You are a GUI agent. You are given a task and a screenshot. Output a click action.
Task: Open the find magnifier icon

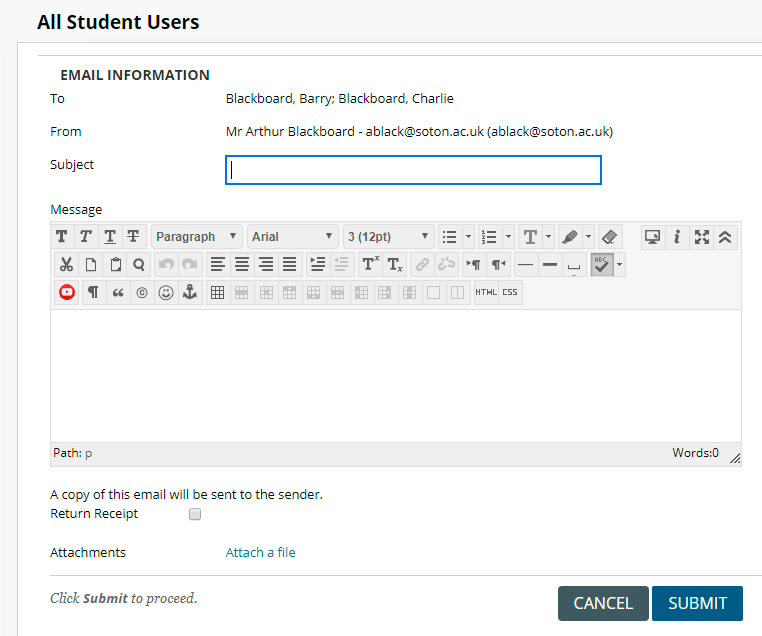[x=139, y=264]
